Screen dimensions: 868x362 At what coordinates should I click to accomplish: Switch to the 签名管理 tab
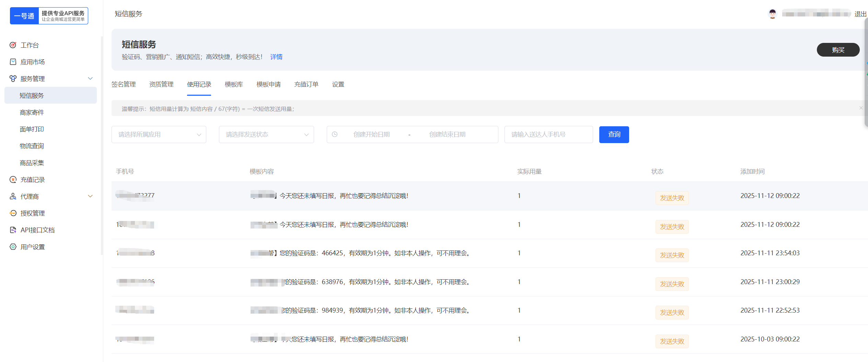tap(124, 84)
